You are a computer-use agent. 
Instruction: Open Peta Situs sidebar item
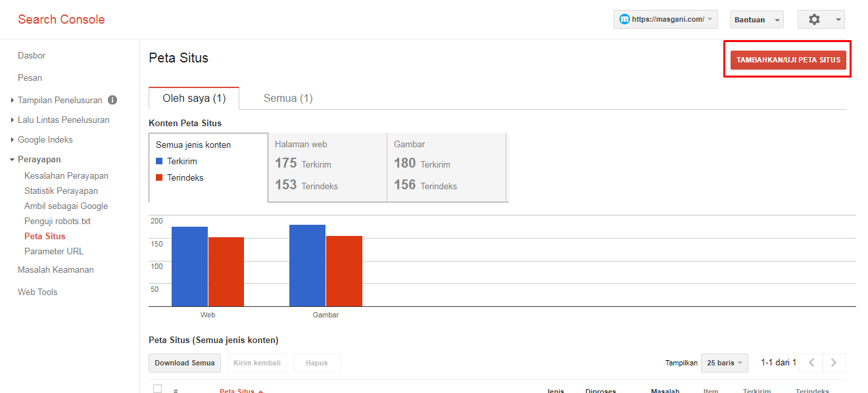coord(45,236)
